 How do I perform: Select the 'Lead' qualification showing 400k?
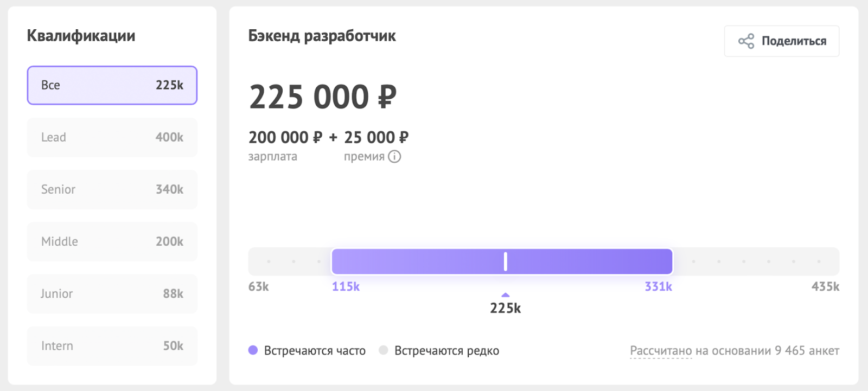111,137
